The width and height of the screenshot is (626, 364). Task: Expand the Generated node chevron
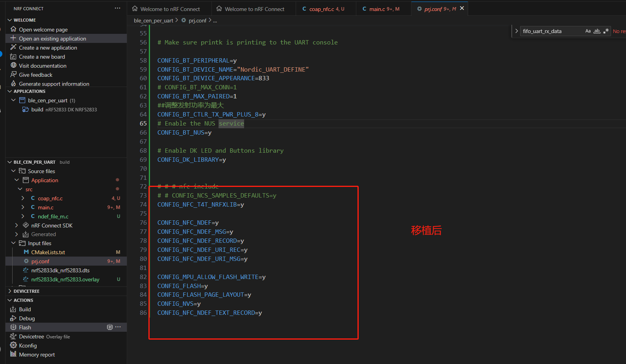coord(17,234)
